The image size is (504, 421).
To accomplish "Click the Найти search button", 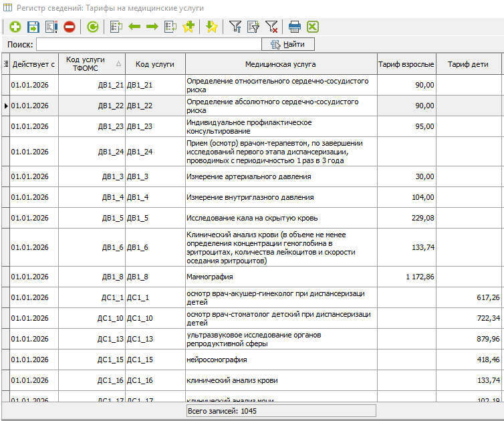I will (x=288, y=44).
